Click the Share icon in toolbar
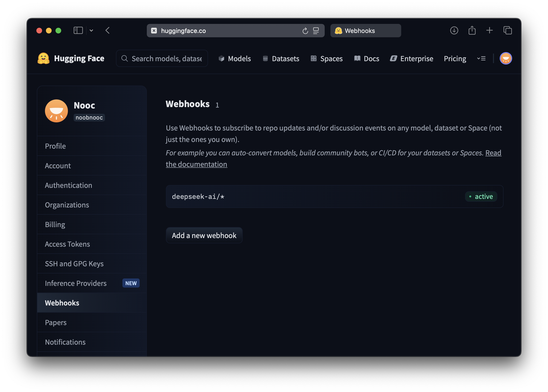Viewport: 548px width, 392px height. (x=472, y=30)
